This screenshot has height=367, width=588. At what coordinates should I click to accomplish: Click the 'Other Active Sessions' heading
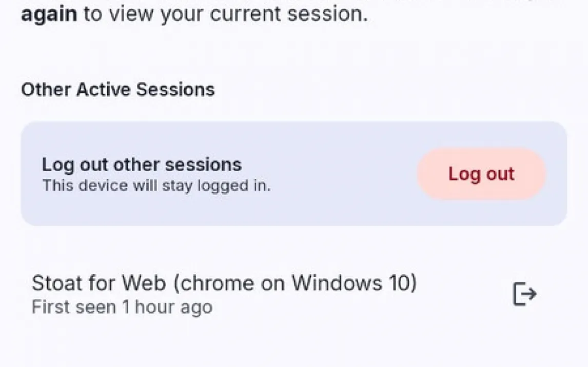click(x=118, y=90)
